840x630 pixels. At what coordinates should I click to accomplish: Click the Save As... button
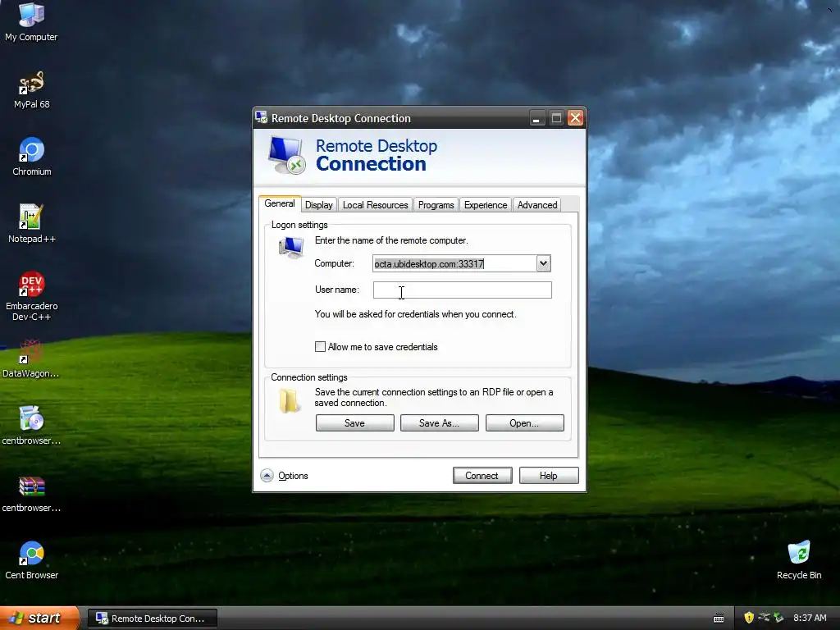pos(440,423)
